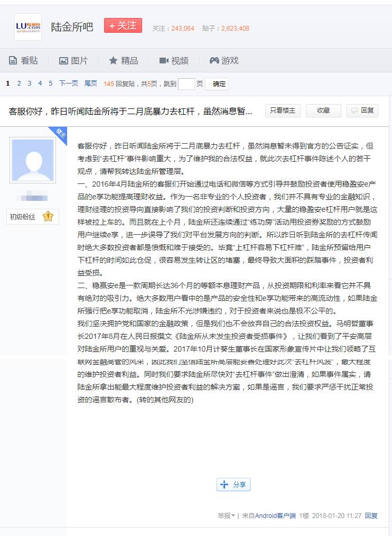Click the 精品 star icon

point(113,60)
